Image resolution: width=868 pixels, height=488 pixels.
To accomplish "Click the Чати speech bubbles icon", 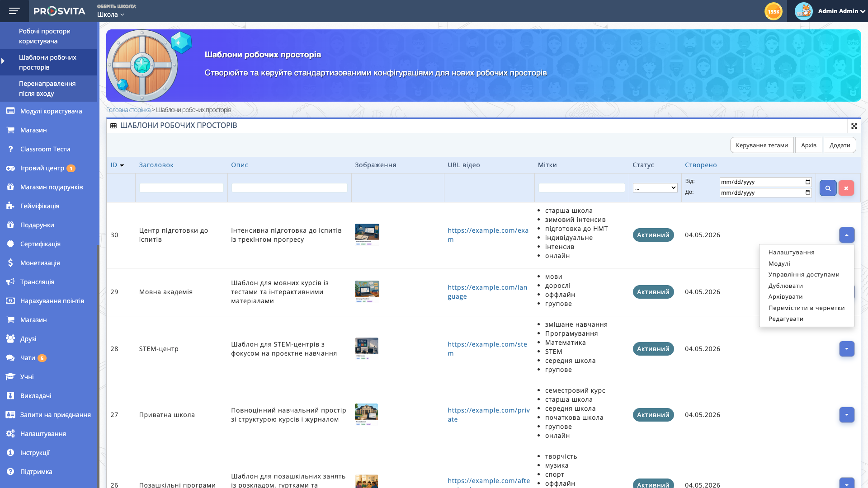I will click(x=10, y=358).
